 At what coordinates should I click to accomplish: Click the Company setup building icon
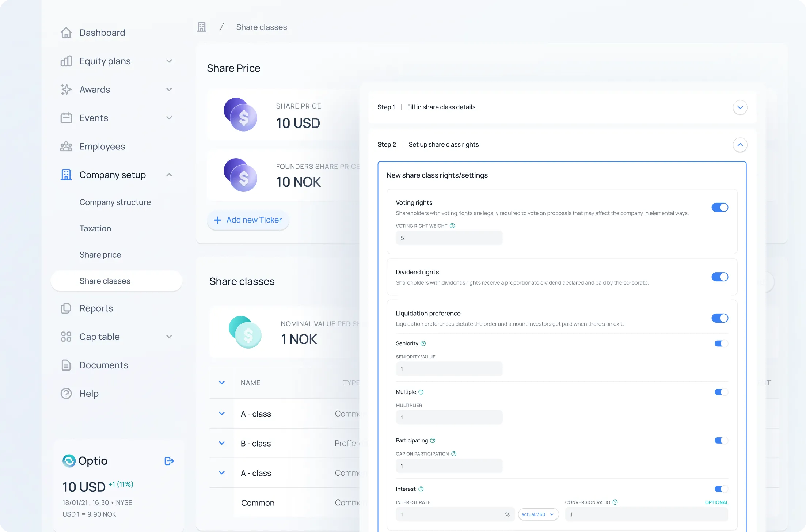(66, 175)
